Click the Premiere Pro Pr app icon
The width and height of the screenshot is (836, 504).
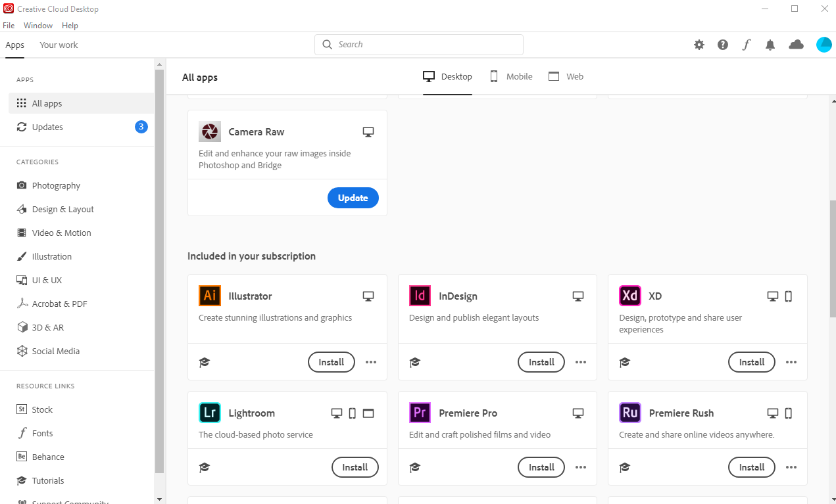(x=420, y=413)
